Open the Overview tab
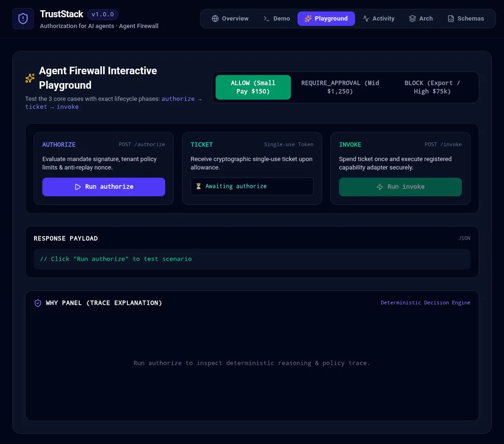 coord(230,19)
